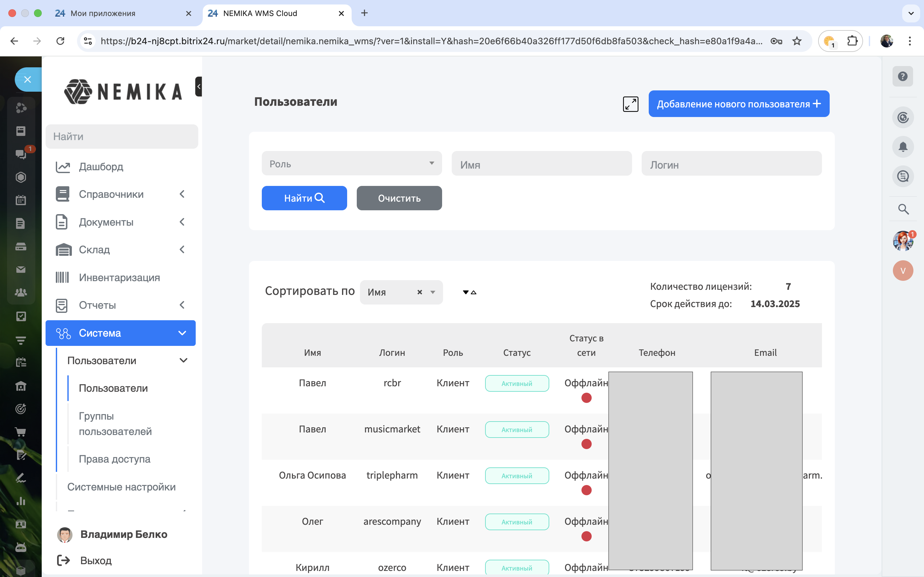Click the Логин input field
The width and height of the screenshot is (924, 577).
click(x=731, y=164)
